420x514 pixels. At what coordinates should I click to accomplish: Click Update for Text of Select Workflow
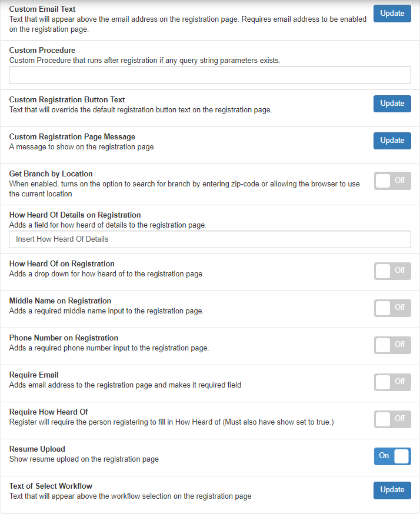[392, 490]
